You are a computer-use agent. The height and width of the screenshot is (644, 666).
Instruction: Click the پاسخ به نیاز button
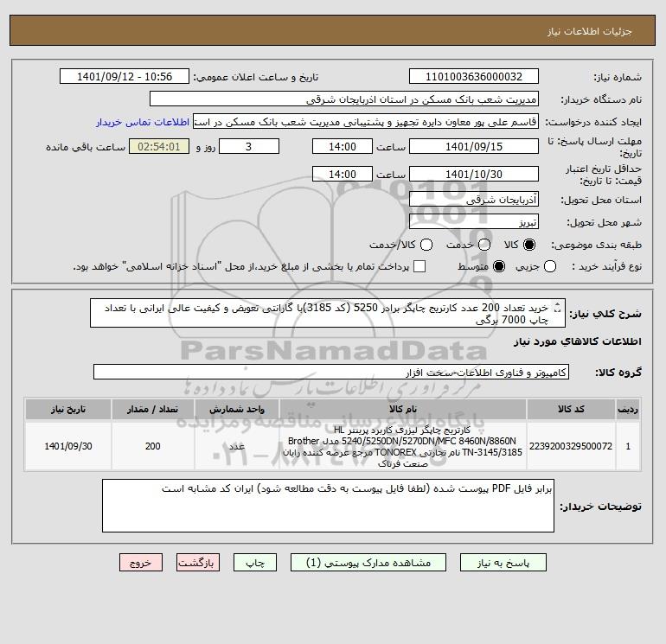coord(503,563)
